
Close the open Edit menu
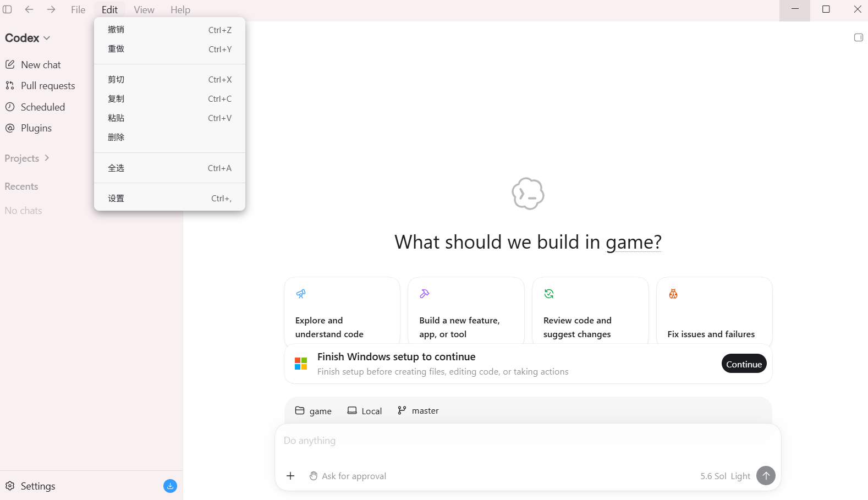point(109,9)
